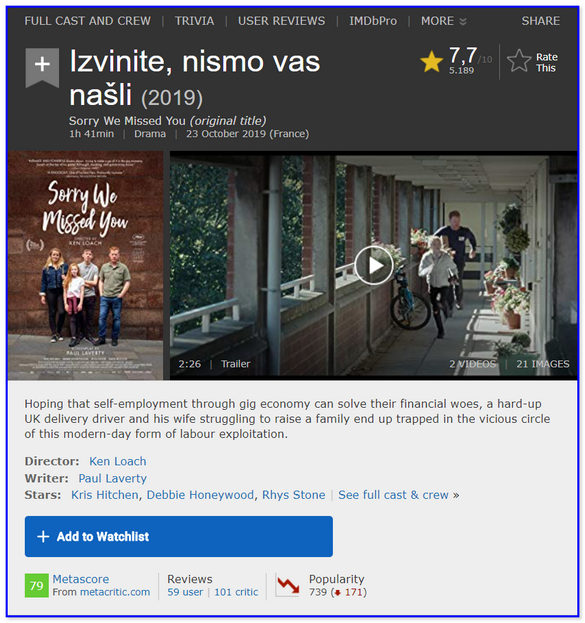Click the Debbie Honeywood star link
The height and width of the screenshot is (623, 585).
(x=200, y=495)
